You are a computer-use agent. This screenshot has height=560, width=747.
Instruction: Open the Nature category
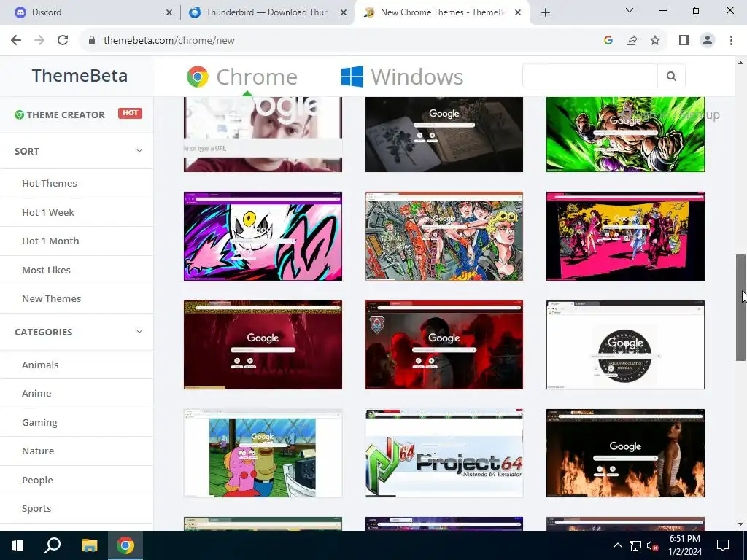[x=38, y=451]
